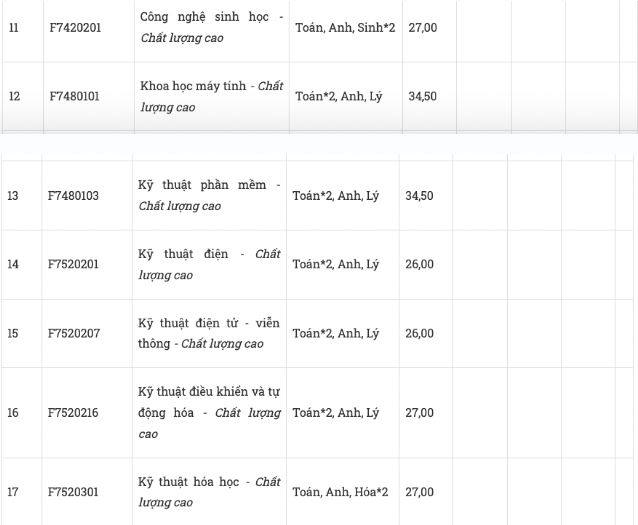
Task: Click the code F7420201 in row 11
Action: click(x=75, y=27)
